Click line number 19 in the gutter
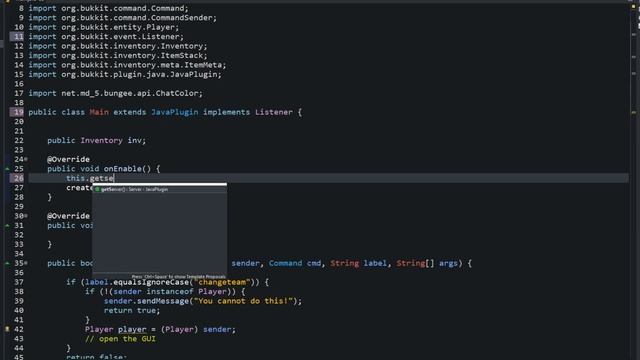640x360 pixels. pyautogui.click(x=18, y=112)
